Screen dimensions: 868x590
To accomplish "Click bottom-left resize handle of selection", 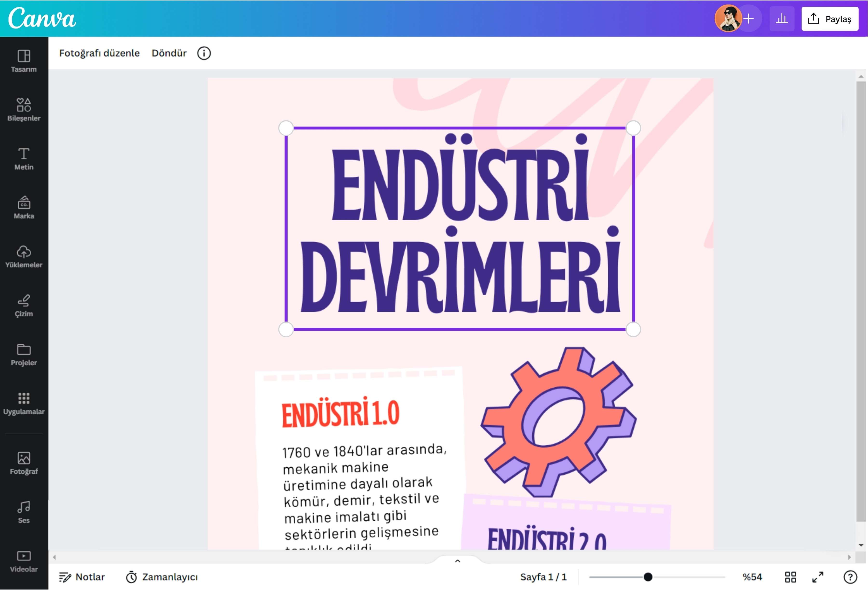I will [286, 329].
